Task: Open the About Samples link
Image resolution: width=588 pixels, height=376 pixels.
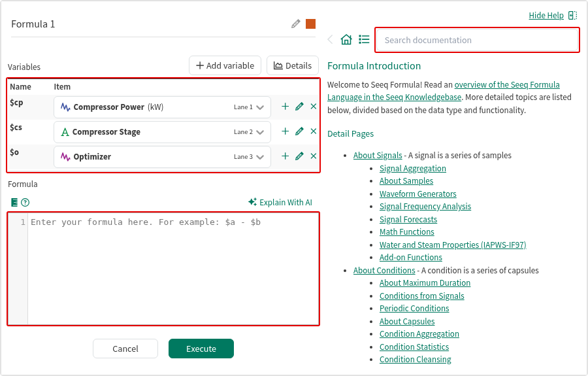Action: tap(406, 181)
